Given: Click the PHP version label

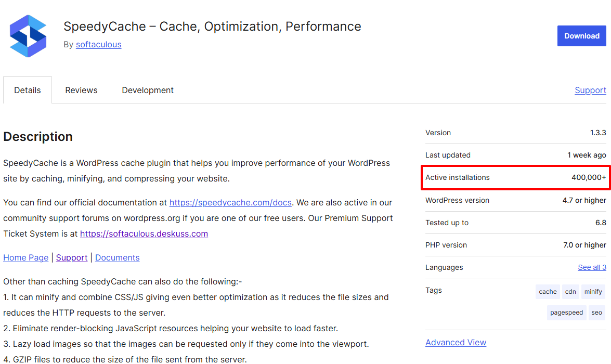Looking at the screenshot, I should [446, 245].
